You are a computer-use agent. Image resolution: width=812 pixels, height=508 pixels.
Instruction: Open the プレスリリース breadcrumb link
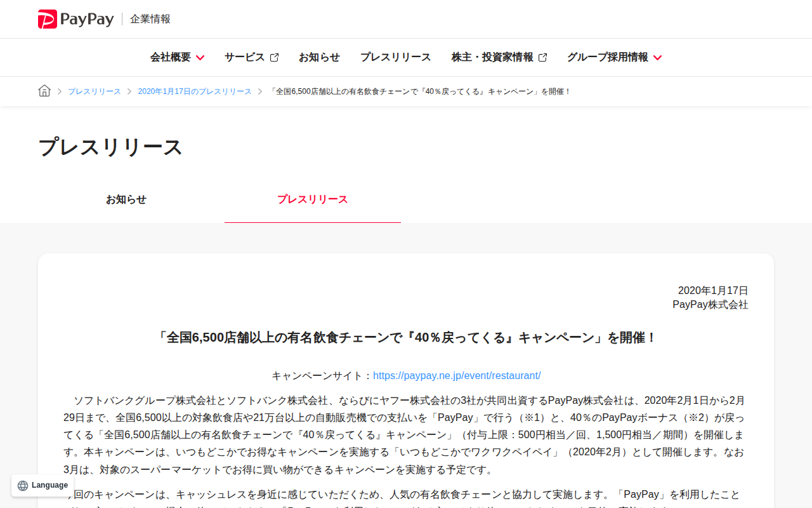coord(95,91)
